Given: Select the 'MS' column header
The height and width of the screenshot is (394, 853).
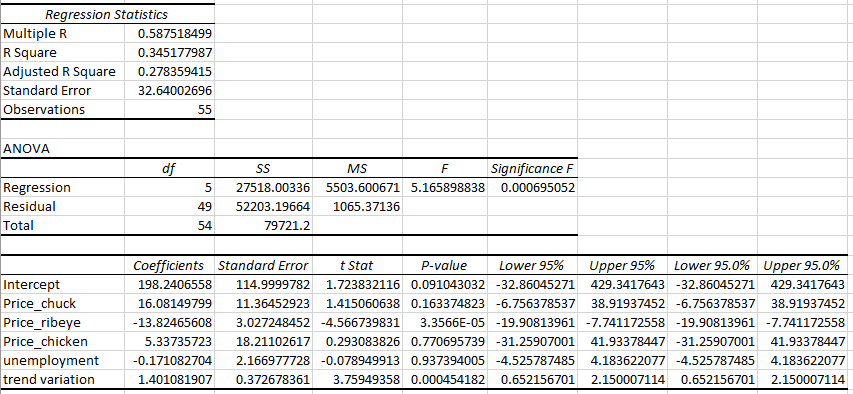Looking at the screenshot, I should tap(357, 169).
